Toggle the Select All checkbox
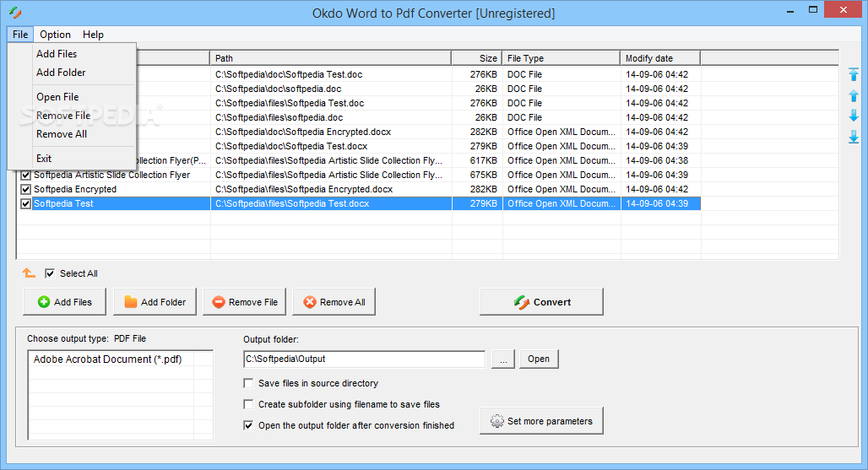Viewport: 868px width, 470px height. pos(50,273)
